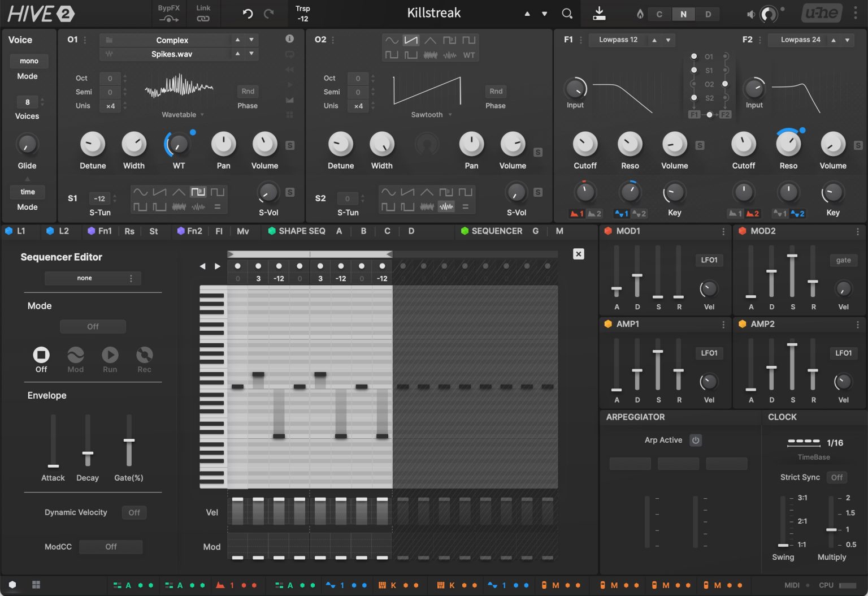The height and width of the screenshot is (596, 868).
Task: Close the Sequencer Editor with X
Action: (578, 254)
